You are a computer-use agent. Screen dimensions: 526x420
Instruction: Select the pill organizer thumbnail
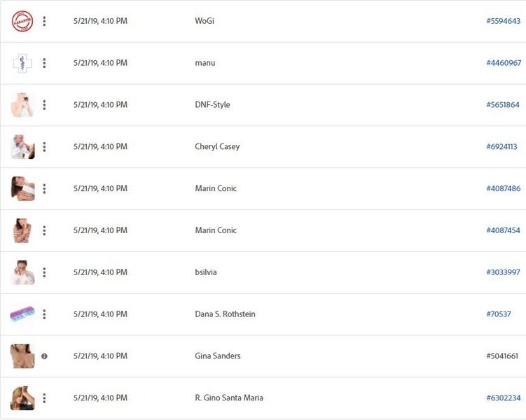coord(22,314)
